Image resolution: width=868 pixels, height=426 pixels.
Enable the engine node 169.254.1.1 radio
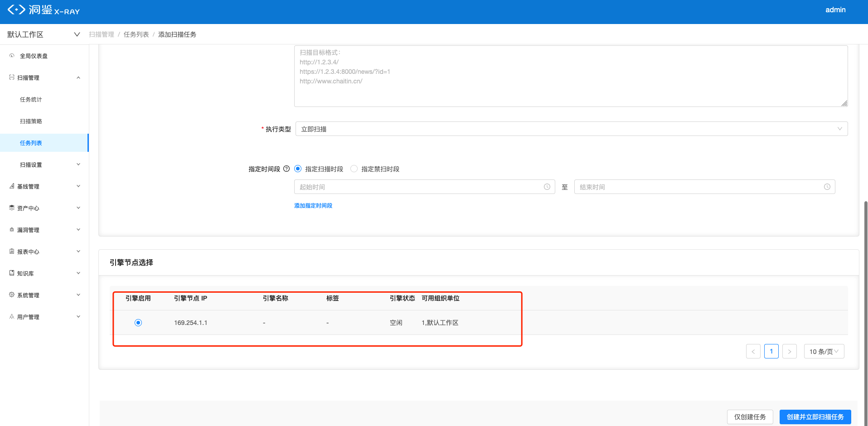coord(138,323)
